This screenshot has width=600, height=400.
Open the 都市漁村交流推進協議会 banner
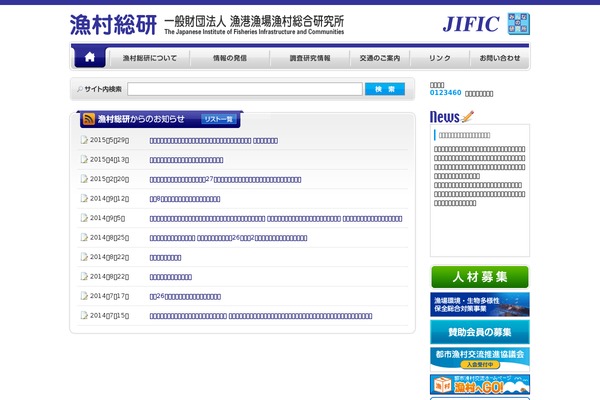click(480, 359)
